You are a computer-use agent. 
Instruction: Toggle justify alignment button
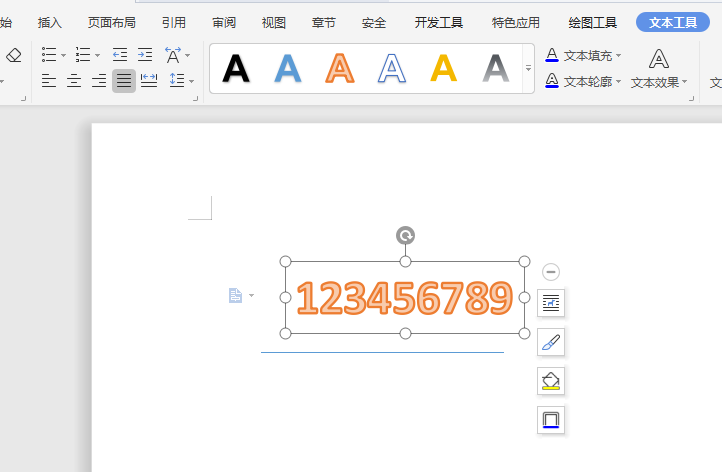[x=124, y=81]
